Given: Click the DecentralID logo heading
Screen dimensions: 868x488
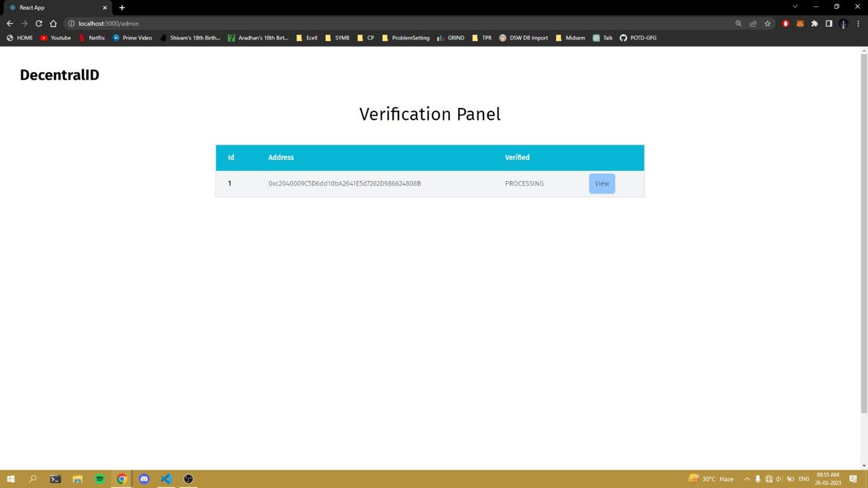Looking at the screenshot, I should [x=60, y=75].
